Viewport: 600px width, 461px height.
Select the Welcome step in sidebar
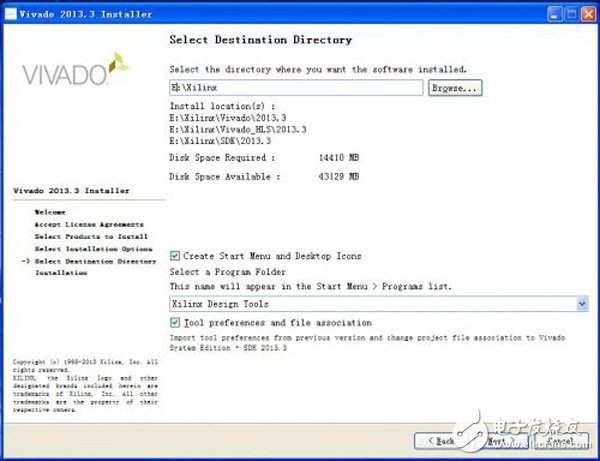51,213
